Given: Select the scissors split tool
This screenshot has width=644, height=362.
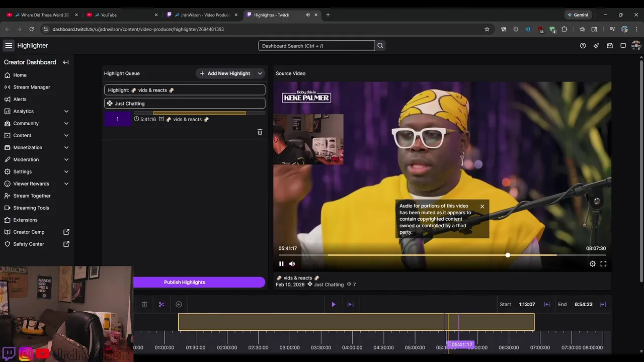Looking at the screenshot, I should point(162,304).
